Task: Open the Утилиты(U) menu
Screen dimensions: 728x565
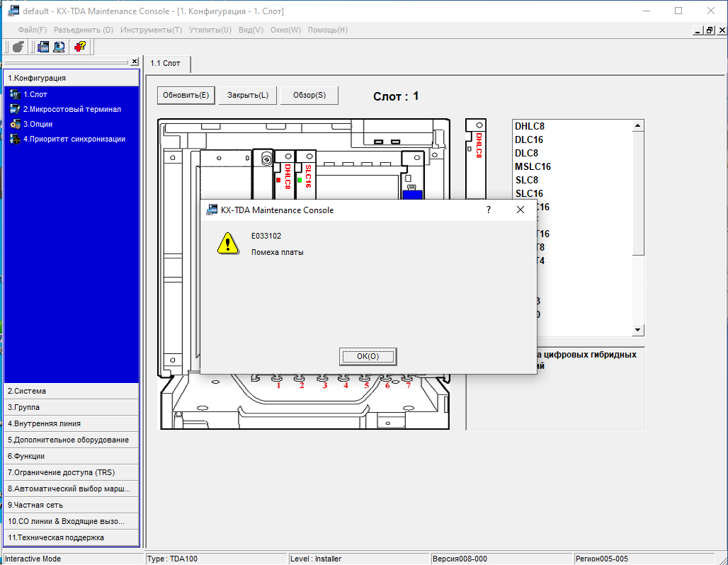Action: coord(210,30)
